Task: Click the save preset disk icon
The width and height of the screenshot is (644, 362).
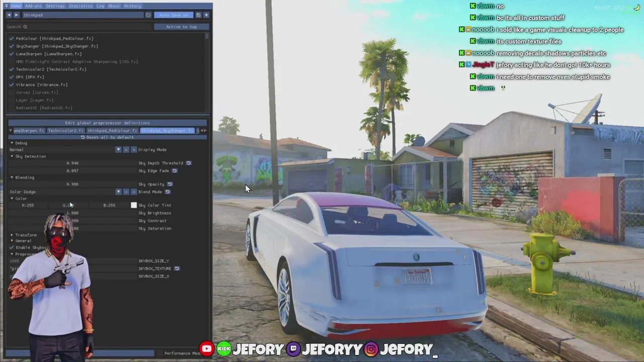Action: [x=198, y=15]
